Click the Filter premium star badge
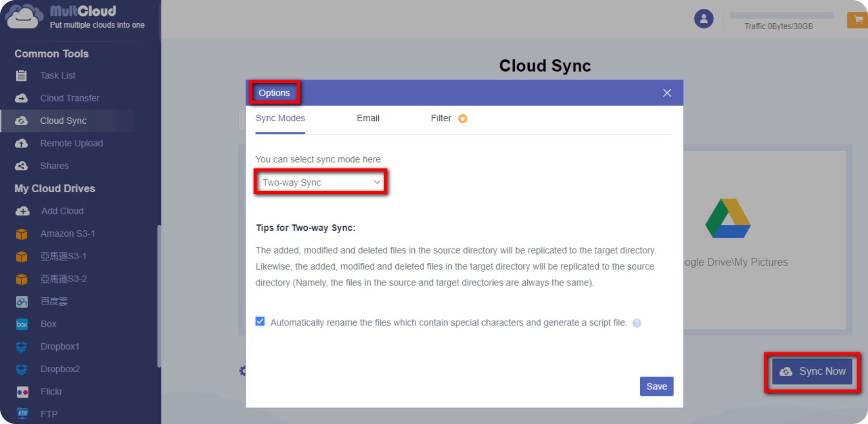This screenshot has height=424, width=868. click(463, 118)
